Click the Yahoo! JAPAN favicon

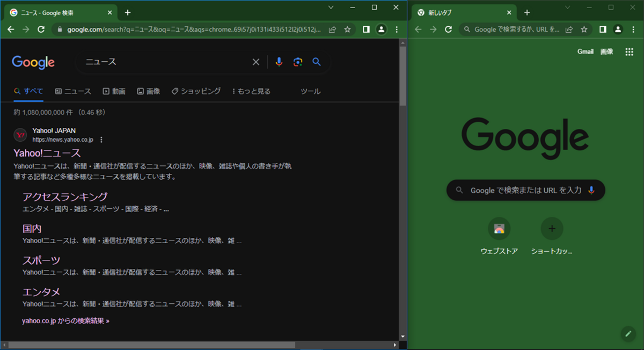click(20, 135)
